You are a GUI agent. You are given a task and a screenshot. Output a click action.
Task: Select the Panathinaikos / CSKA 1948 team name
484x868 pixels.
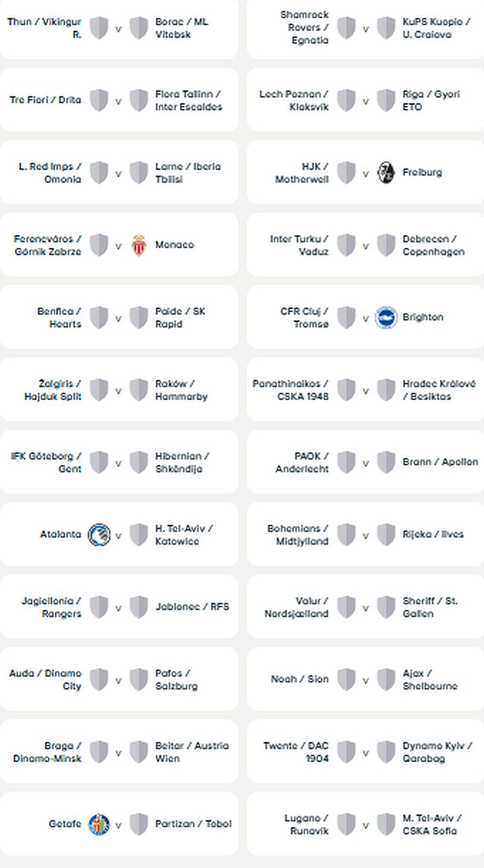click(x=290, y=390)
